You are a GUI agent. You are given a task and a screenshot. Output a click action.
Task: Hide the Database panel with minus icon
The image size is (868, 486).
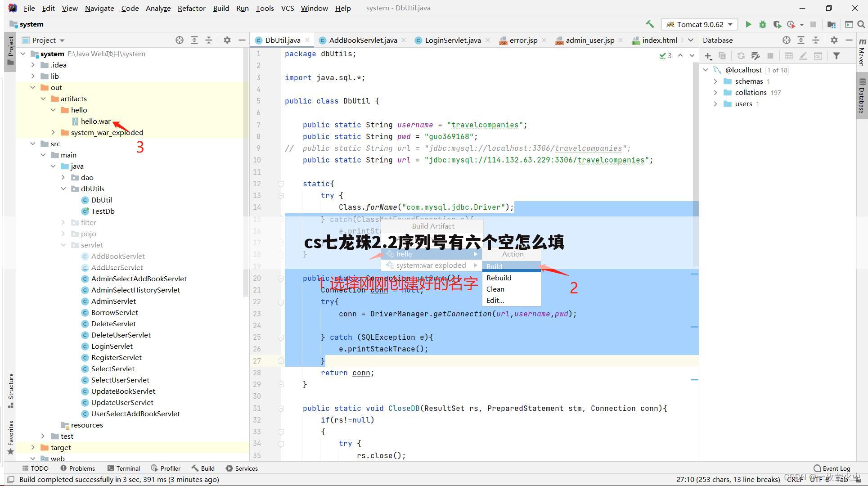(849, 40)
